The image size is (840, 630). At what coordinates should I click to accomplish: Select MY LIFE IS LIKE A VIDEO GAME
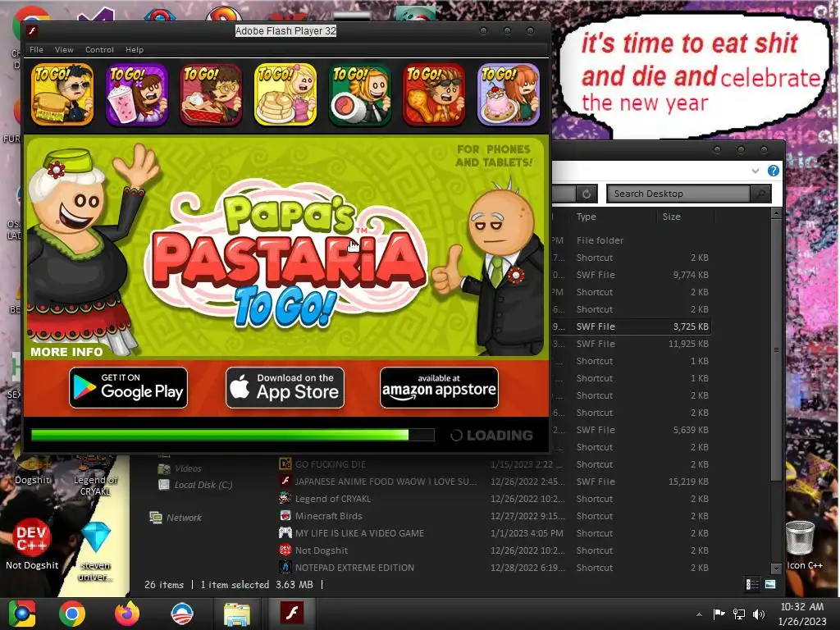(496, 532)
